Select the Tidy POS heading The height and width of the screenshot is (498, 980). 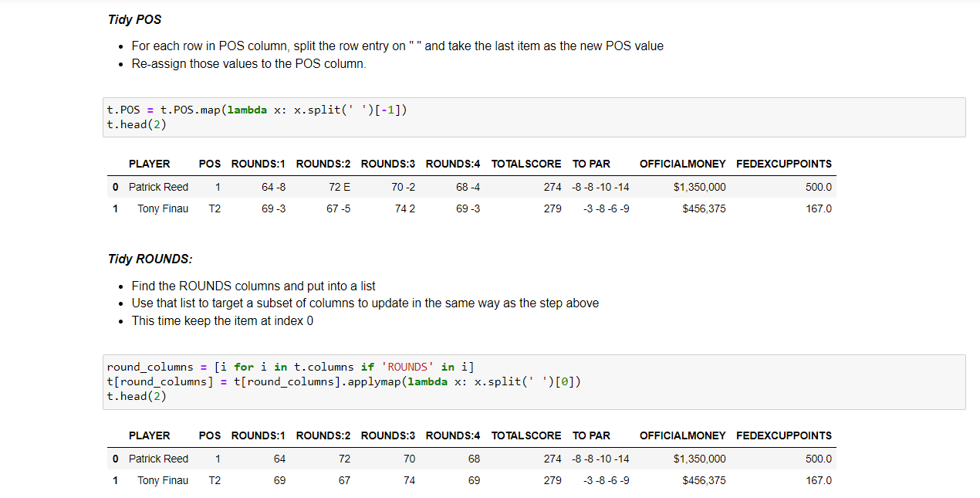pos(135,19)
